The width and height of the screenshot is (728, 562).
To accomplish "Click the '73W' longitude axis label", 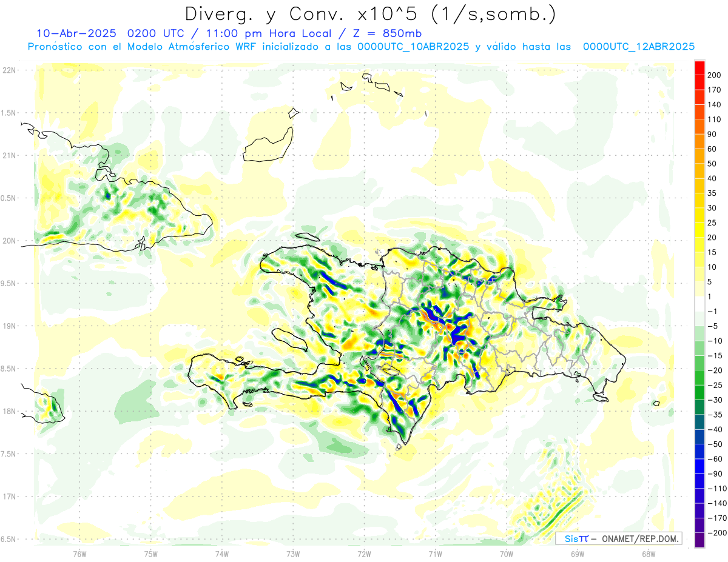I will [293, 554].
